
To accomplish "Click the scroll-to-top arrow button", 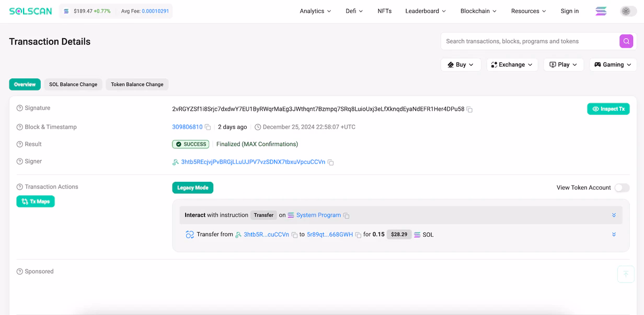I will pos(626,274).
